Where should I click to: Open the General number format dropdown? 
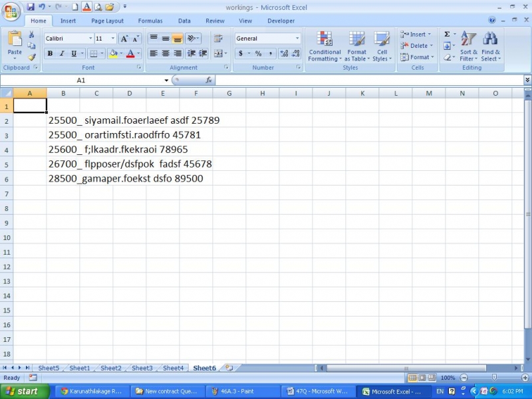297,39
